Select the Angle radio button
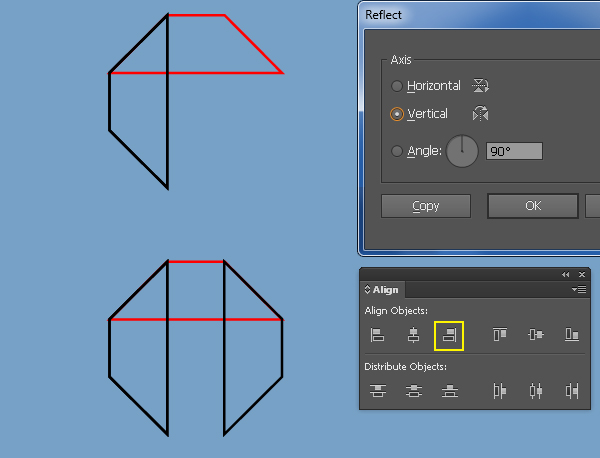This screenshot has height=458, width=600. [x=397, y=151]
